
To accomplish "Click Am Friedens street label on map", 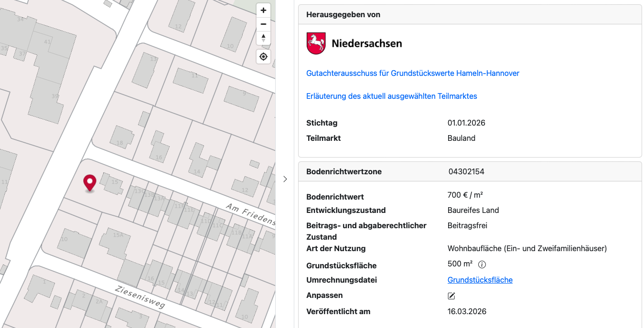I will click(x=250, y=214).
